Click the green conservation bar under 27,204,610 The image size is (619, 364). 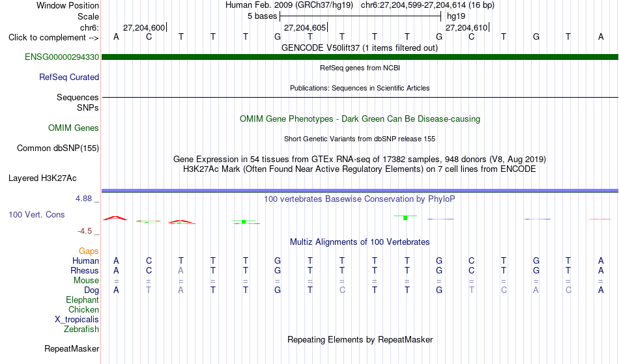click(x=405, y=217)
